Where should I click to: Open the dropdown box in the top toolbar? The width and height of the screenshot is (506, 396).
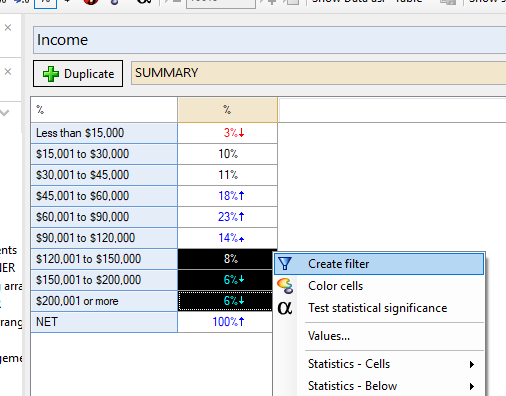221,3
